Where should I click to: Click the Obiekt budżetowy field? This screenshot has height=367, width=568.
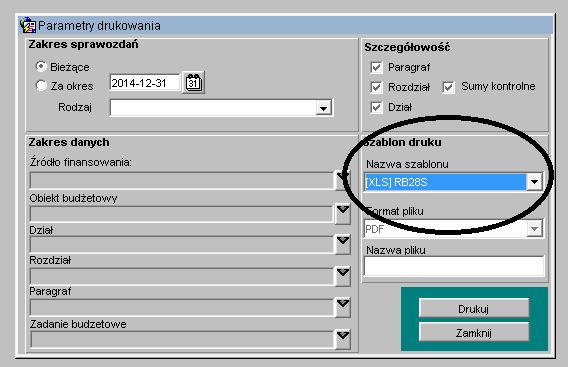(x=181, y=214)
